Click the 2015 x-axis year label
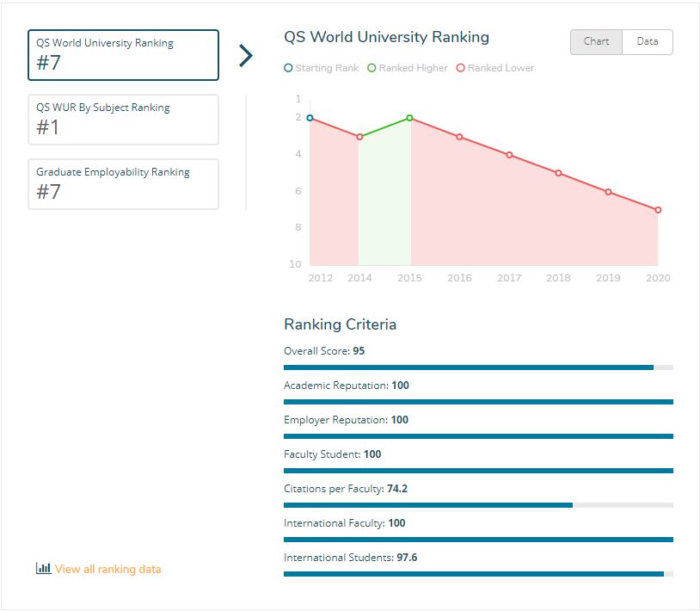Viewport: 700px width, 611px height. click(410, 278)
